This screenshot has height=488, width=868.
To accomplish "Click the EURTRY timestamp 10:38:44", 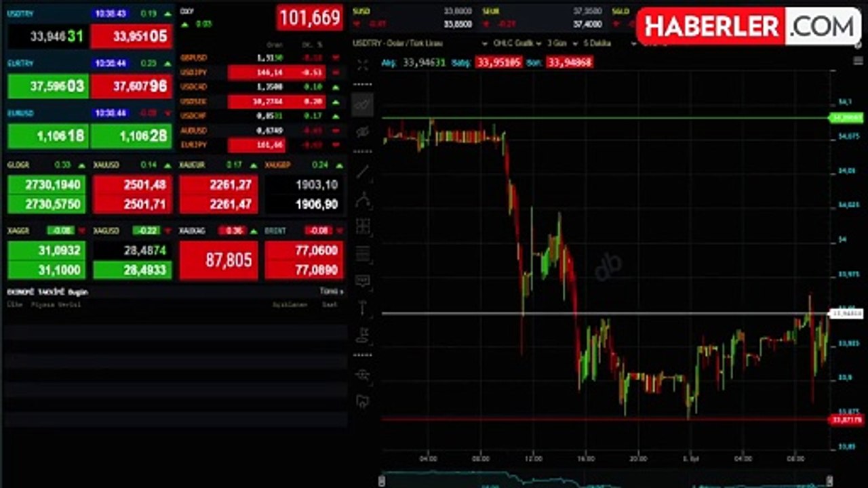I will point(110,63).
